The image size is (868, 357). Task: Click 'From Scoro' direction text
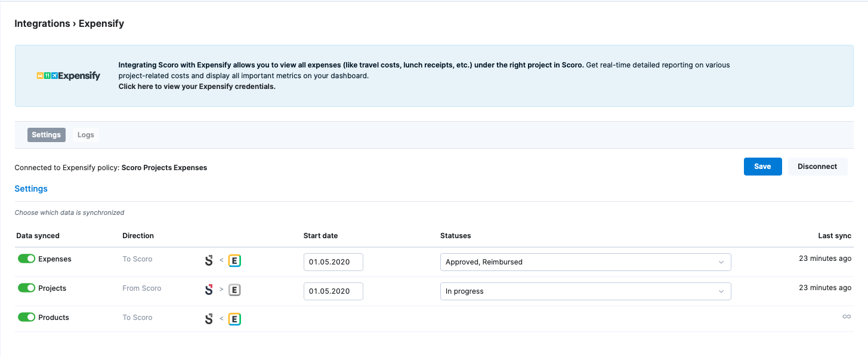(x=142, y=288)
